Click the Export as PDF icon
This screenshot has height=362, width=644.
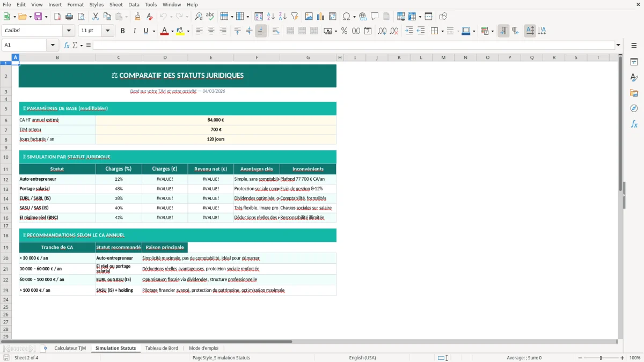57,17
